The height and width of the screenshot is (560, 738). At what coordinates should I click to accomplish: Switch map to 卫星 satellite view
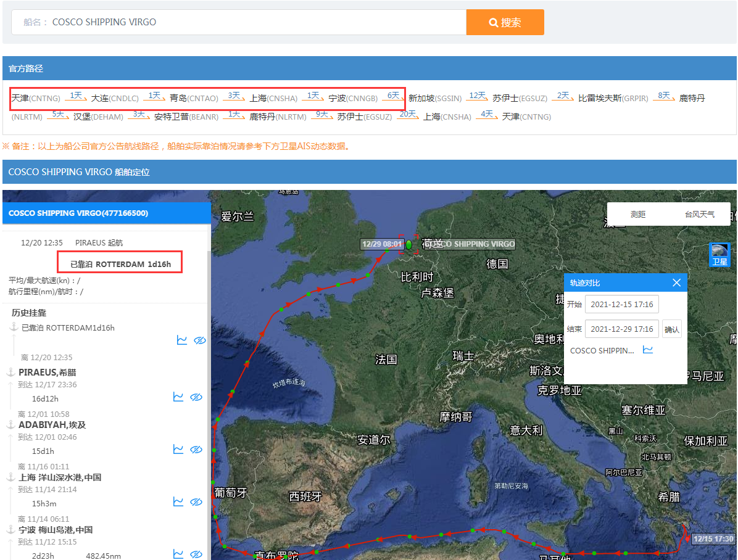click(x=719, y=255)
